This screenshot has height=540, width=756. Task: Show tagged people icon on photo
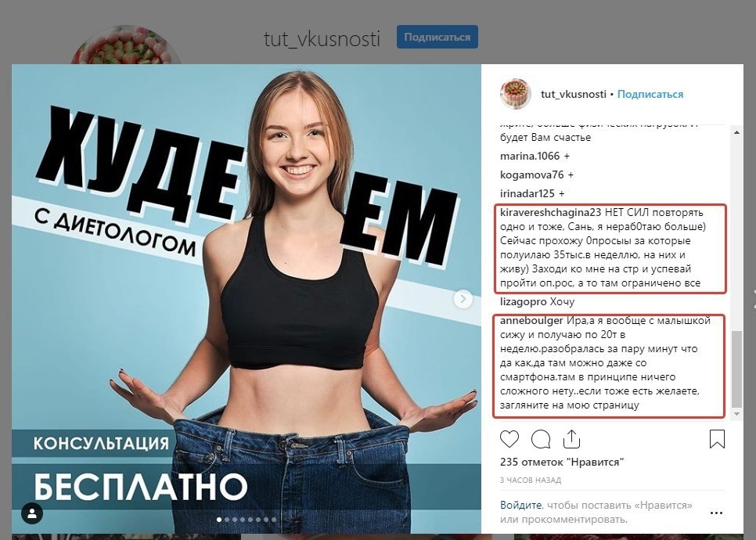click(x=32, y=514)
